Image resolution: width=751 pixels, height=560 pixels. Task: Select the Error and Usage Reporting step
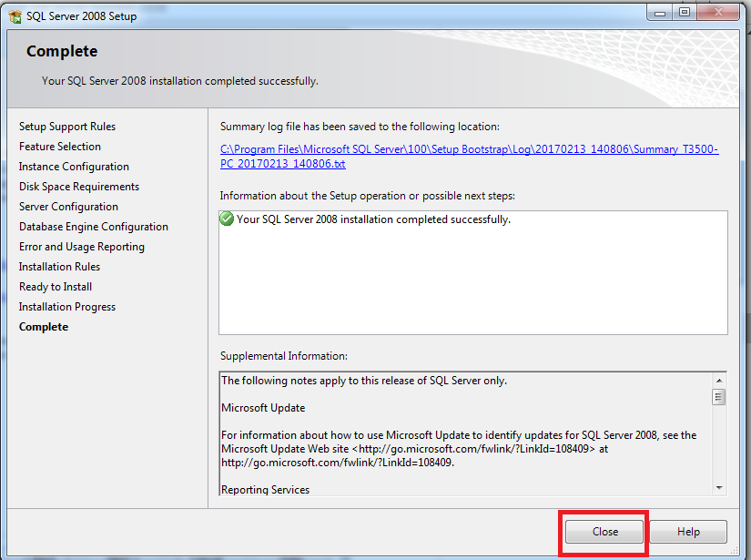(x=82, y=247)
